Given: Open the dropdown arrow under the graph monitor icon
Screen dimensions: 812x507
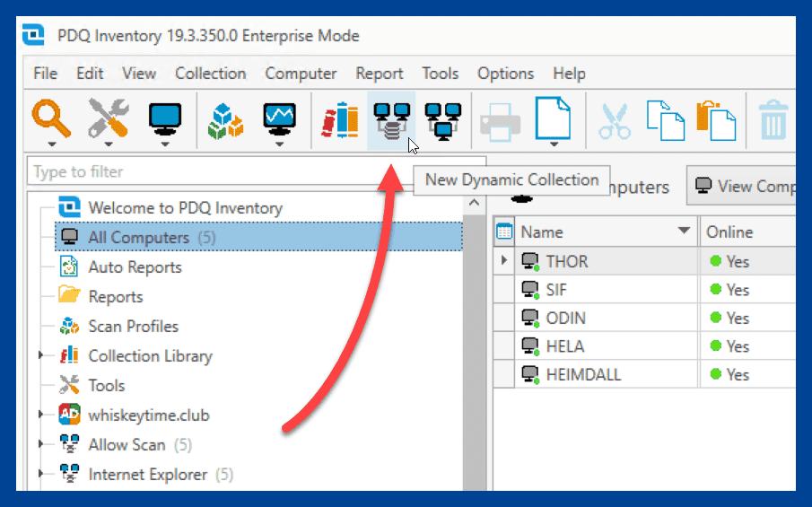Looking at the screenshot, I should (x=280, y=144).
